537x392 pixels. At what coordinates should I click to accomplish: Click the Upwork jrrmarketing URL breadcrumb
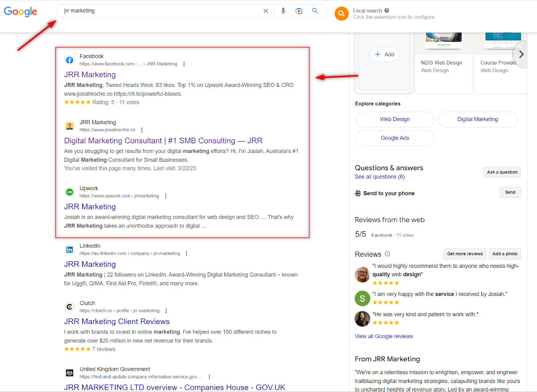(x=119, y=196)
